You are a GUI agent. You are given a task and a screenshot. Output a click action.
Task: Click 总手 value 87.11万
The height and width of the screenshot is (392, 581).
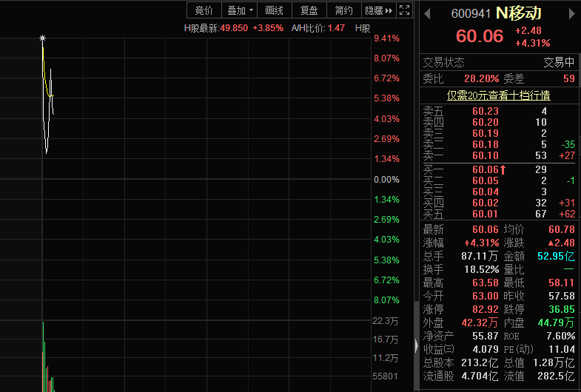480,256
